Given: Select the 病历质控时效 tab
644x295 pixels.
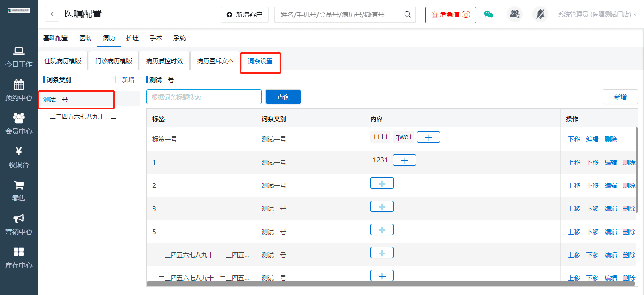Looking at the screenshot, I should pos(165,61).
